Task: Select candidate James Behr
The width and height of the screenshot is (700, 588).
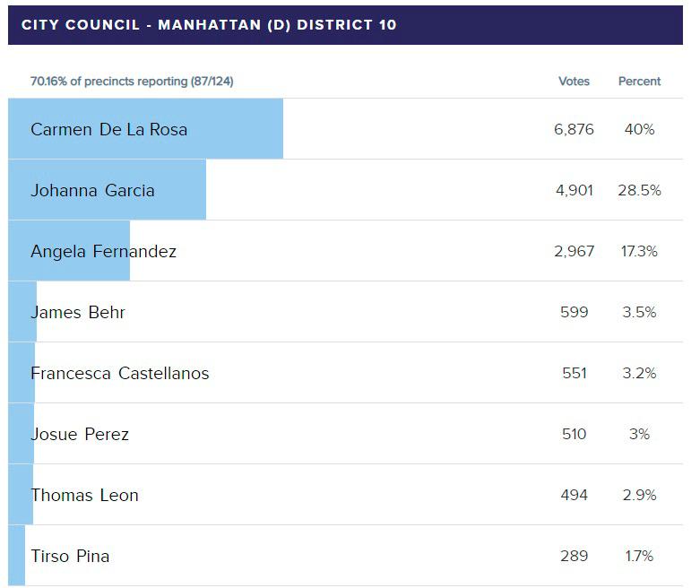Action: [78, 312]
